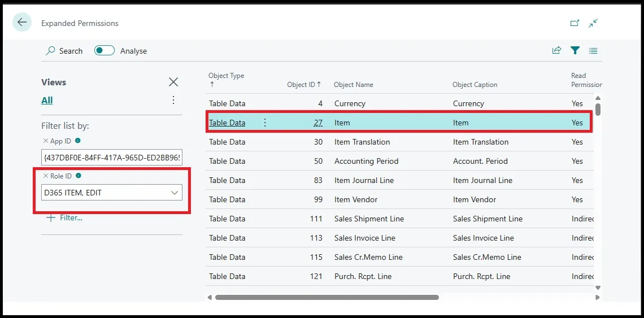The height and width of the screenshot is (318, 644).
Task: Click Object ID 83 cell
Action: (318, 180)
